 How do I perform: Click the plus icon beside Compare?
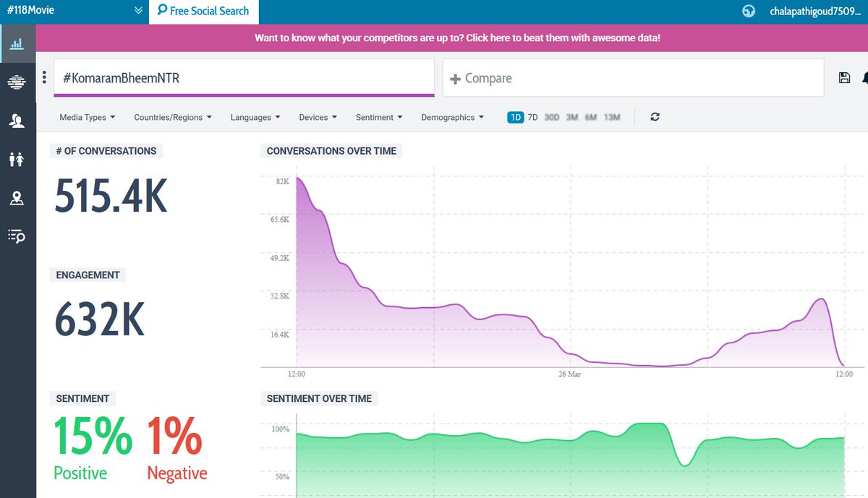tap(455, 79)
